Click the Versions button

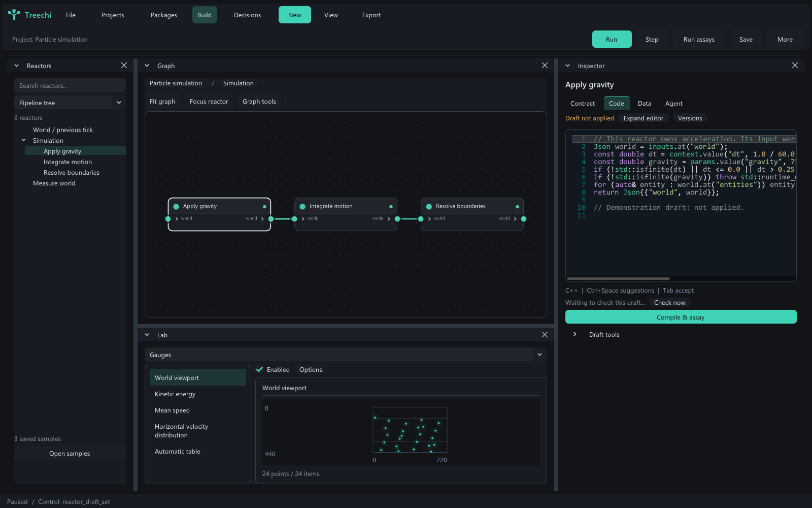[690, 118]
